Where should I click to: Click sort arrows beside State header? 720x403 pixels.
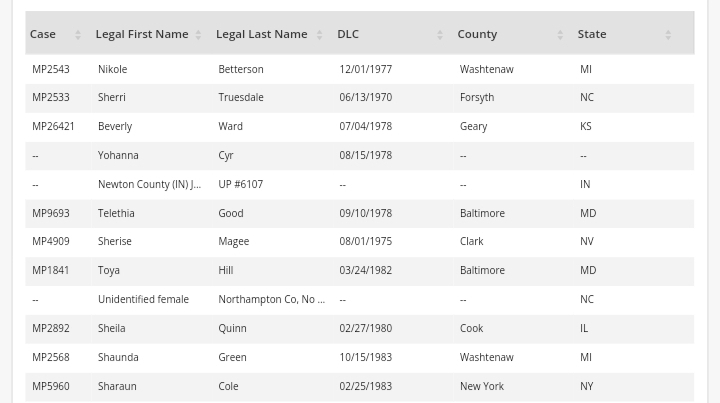(668, 35)
